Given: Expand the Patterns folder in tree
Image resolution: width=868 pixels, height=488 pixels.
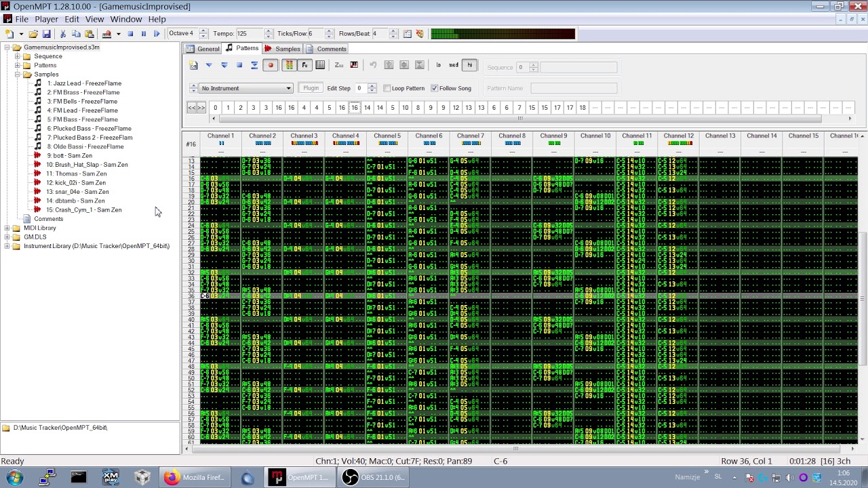Looking at the screenshot, I should point(17,65).
